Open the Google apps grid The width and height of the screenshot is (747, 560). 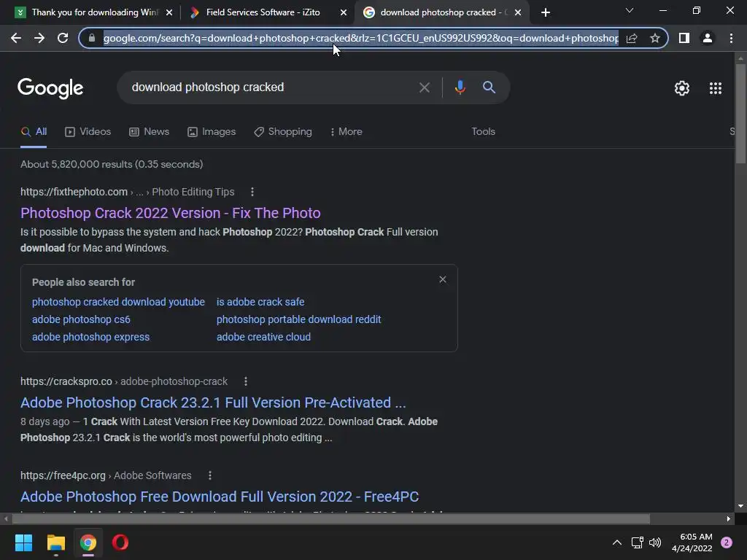[715, 88]
